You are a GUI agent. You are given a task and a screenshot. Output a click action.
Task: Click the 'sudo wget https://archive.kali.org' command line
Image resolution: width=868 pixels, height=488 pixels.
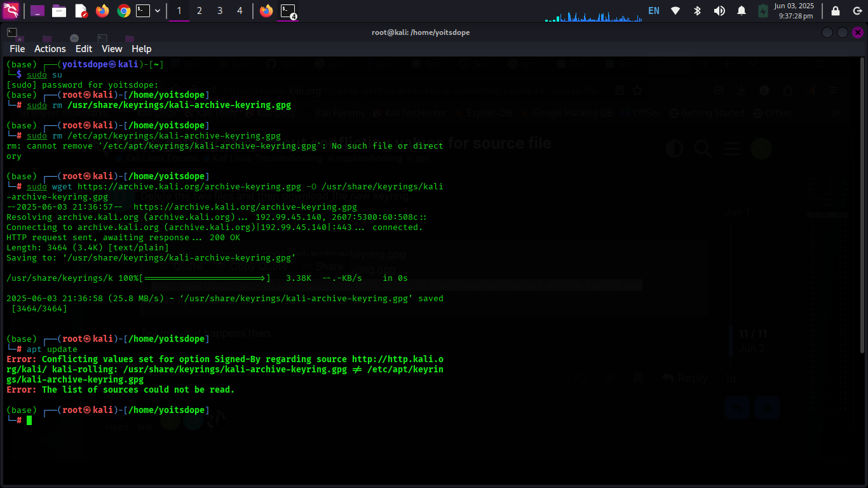pyautogui.click(x=225, y=191)
